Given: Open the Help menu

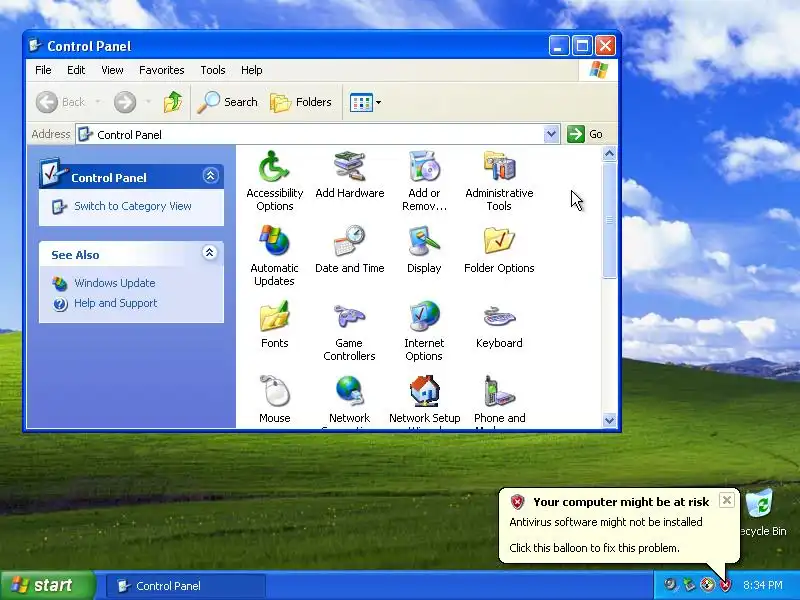Looking at the screenshot, I should coord(252,70).
